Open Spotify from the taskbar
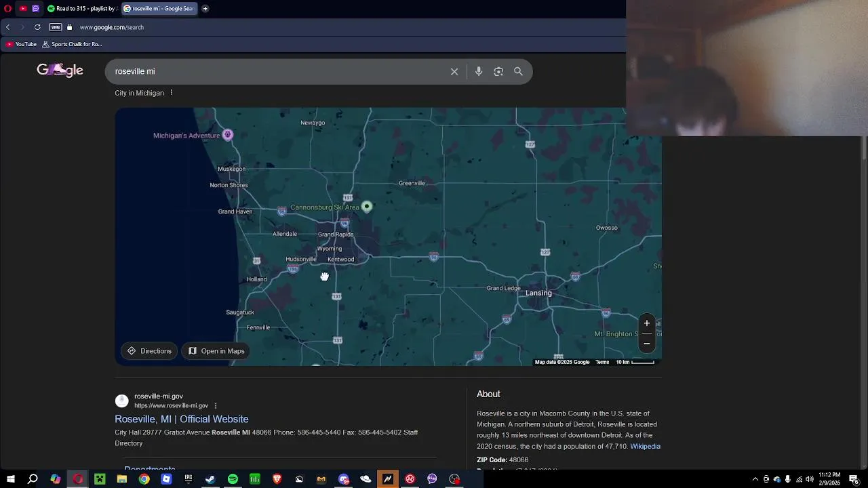868x488 pixels. pyautogui.click(x=233, y=479)
